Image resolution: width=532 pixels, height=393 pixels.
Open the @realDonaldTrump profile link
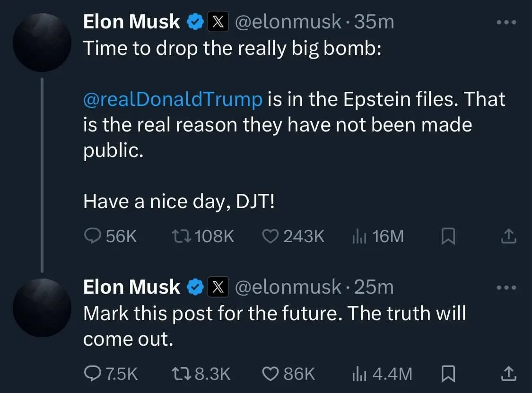(172, 99)
